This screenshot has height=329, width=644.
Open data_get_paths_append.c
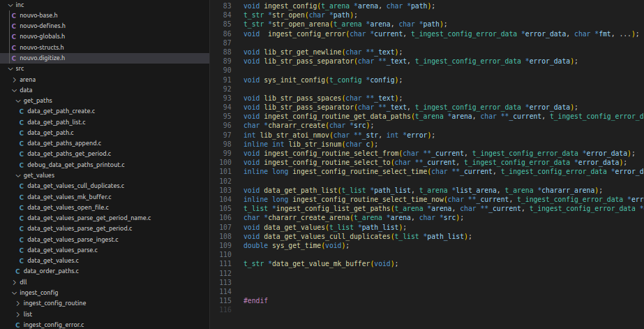coord(64,143)
